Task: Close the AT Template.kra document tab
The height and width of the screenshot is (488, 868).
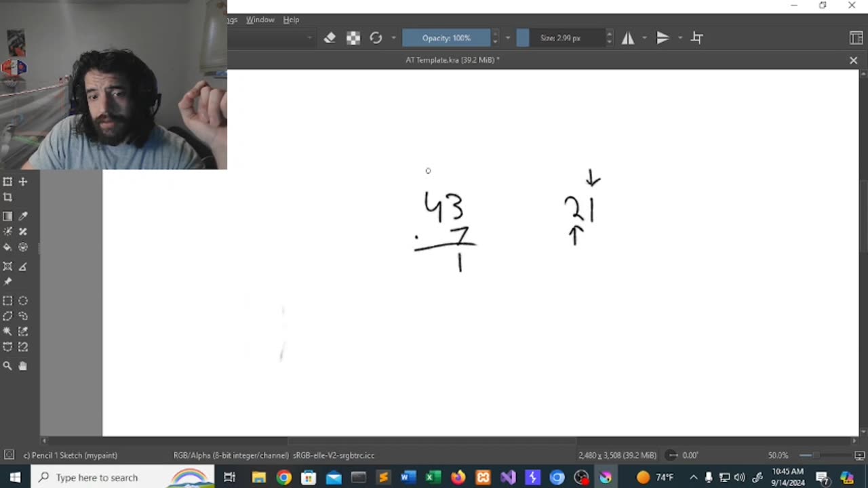Action: (853, 60)
